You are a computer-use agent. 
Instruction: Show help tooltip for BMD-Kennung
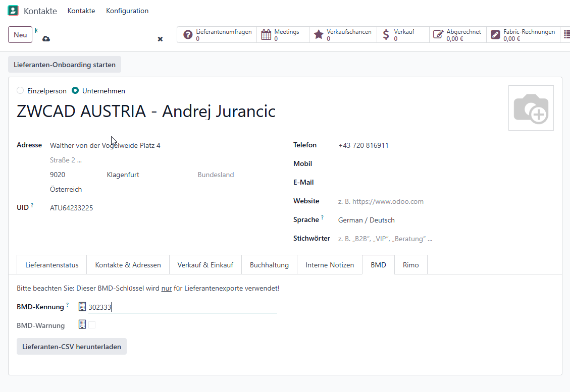pos(67,305)
